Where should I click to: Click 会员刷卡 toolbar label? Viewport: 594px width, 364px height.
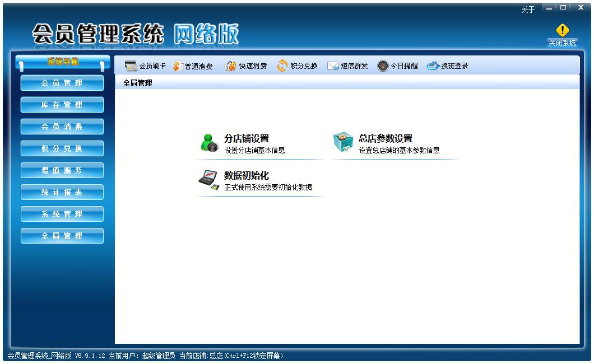point(152,66)
